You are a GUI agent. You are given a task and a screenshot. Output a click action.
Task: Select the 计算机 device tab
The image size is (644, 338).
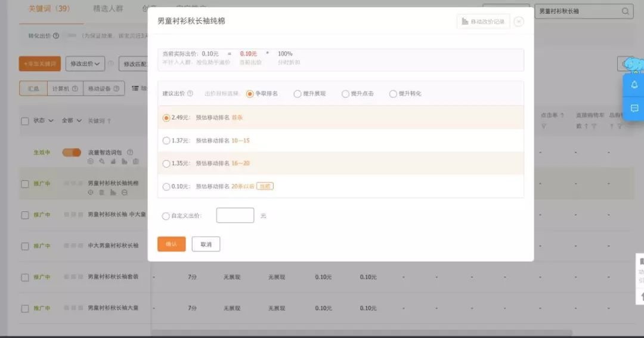[65, 88]
